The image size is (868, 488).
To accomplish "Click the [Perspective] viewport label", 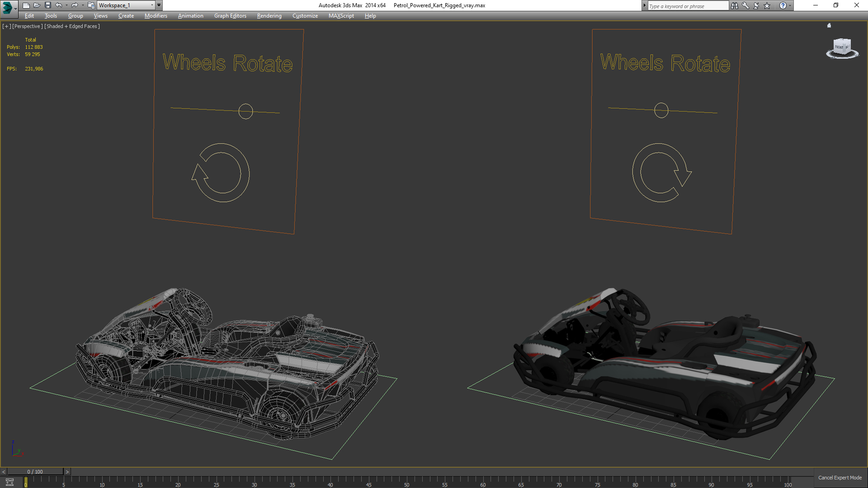I will (28, 26).
